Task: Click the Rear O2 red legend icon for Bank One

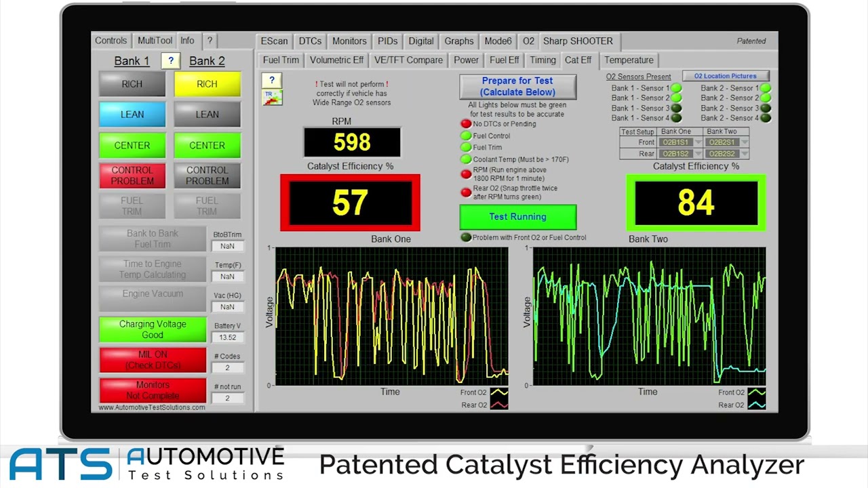Action: pos(499,405)
